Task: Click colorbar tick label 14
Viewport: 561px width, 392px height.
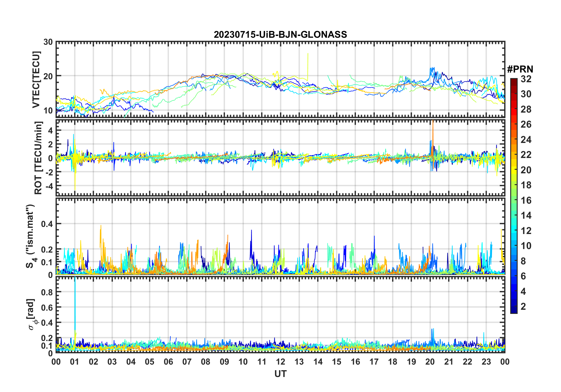Action: tap(526, 215)
